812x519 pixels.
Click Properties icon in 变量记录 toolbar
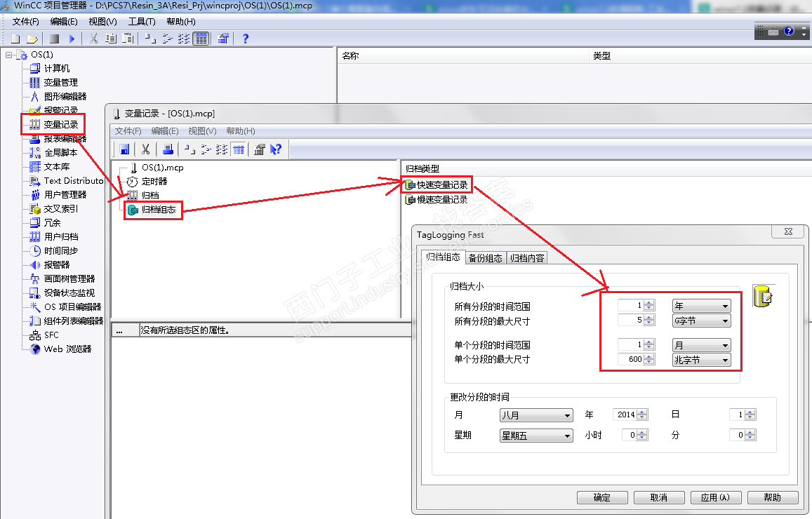point(260,149)
